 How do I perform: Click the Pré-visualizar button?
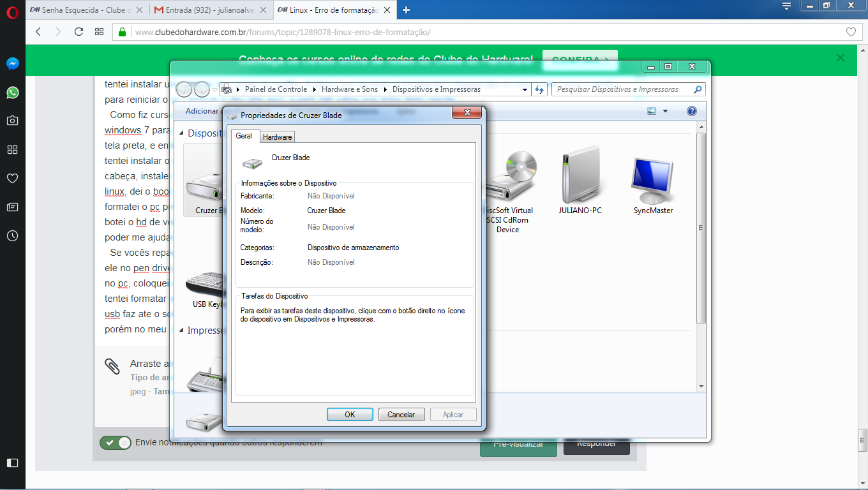(518, 444)
